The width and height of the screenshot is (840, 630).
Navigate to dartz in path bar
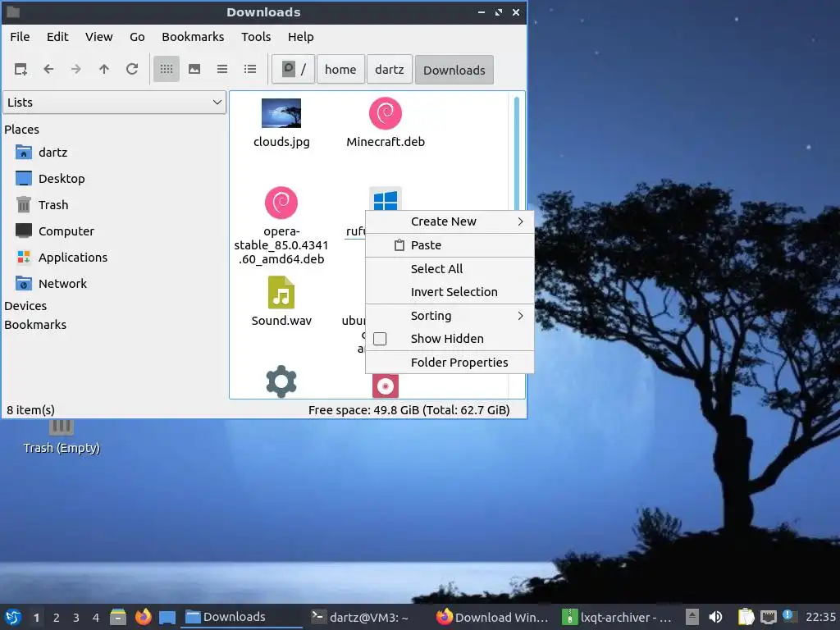(390, 70)
